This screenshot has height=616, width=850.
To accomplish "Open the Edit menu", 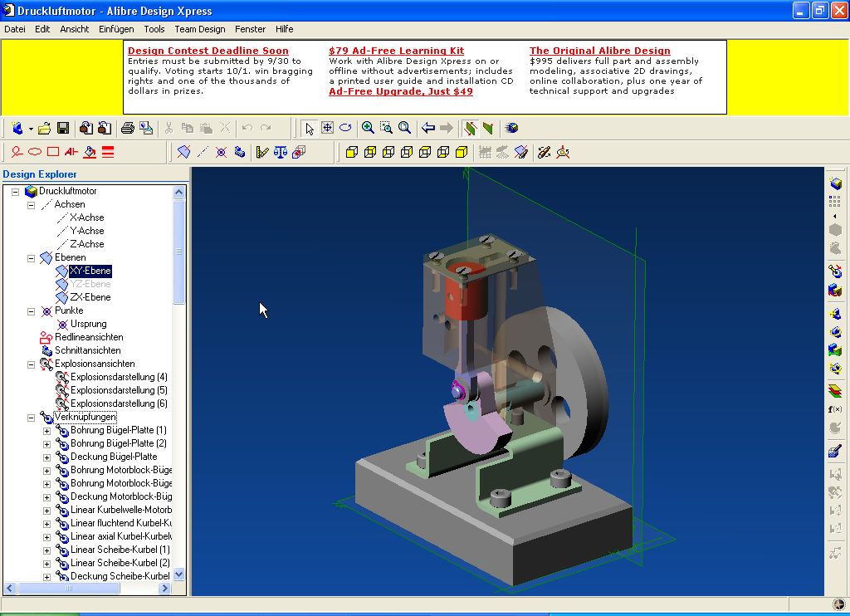I will click(42, 29).
